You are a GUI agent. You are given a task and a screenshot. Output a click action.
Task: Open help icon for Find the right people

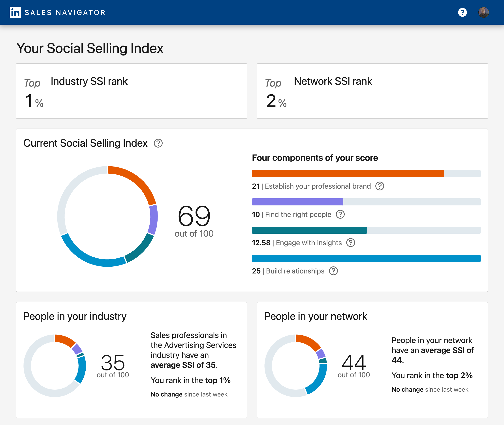tap(340, 214)
